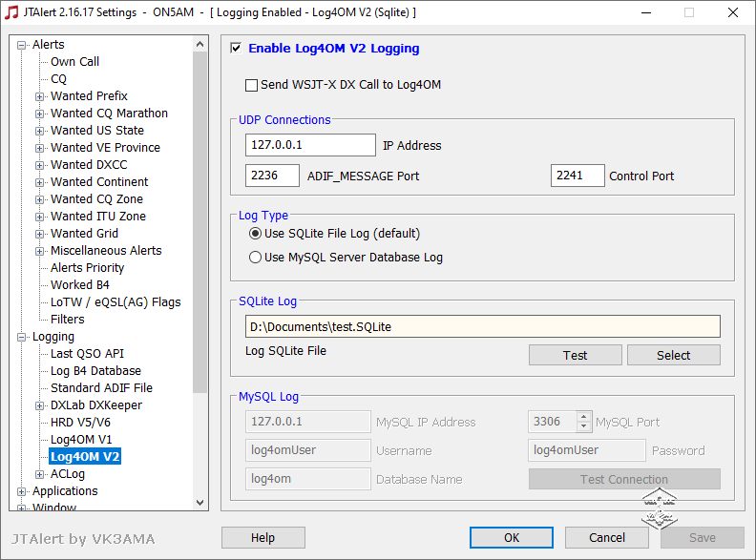Expand Wanted Continent node
Screen dimensions: 756x560
pyautogui.click(x=39, y=182)
